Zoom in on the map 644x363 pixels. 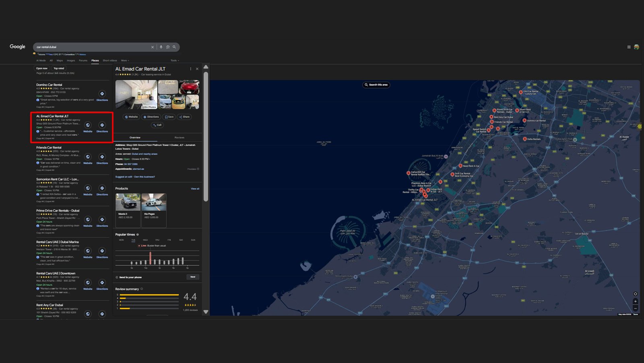click(x=636, y=301)
